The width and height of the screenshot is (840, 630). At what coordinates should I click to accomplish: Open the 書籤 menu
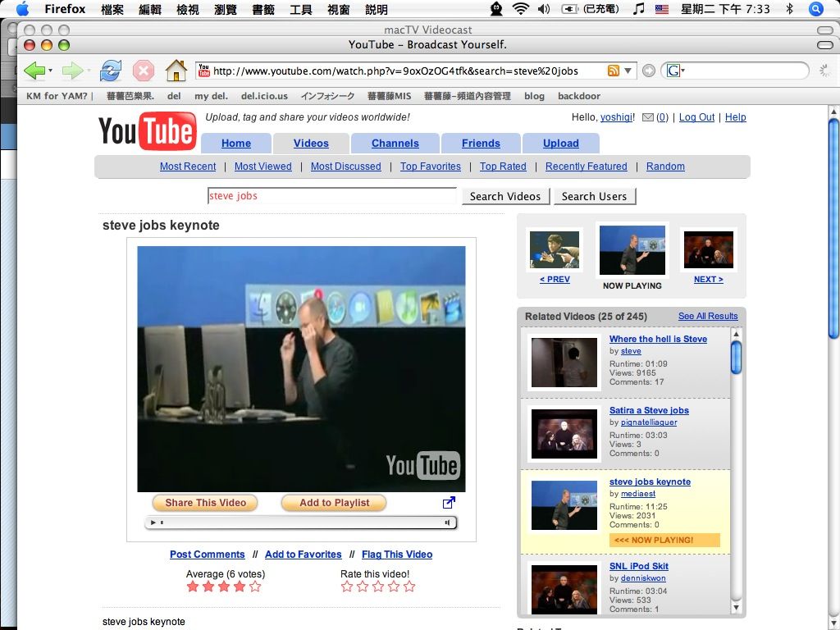coord(263,9)
